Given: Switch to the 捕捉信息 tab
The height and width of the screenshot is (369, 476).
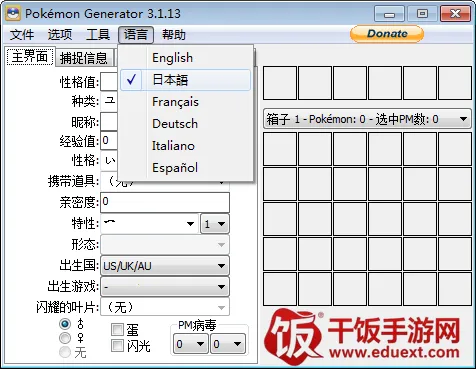Looking at the screenshot, I should 84,58.
